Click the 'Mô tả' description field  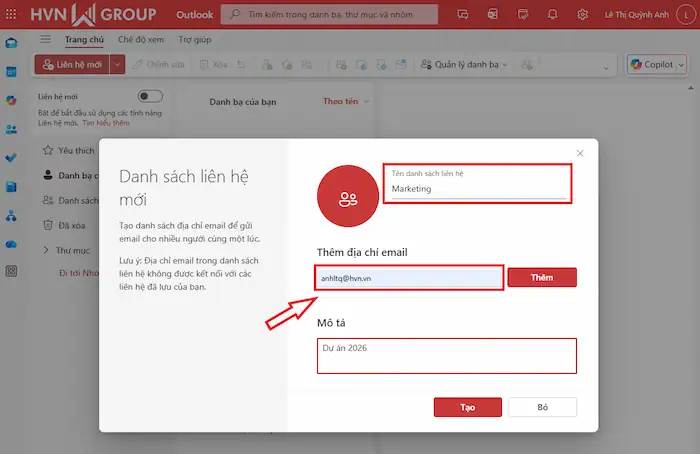tap(446, 356)
